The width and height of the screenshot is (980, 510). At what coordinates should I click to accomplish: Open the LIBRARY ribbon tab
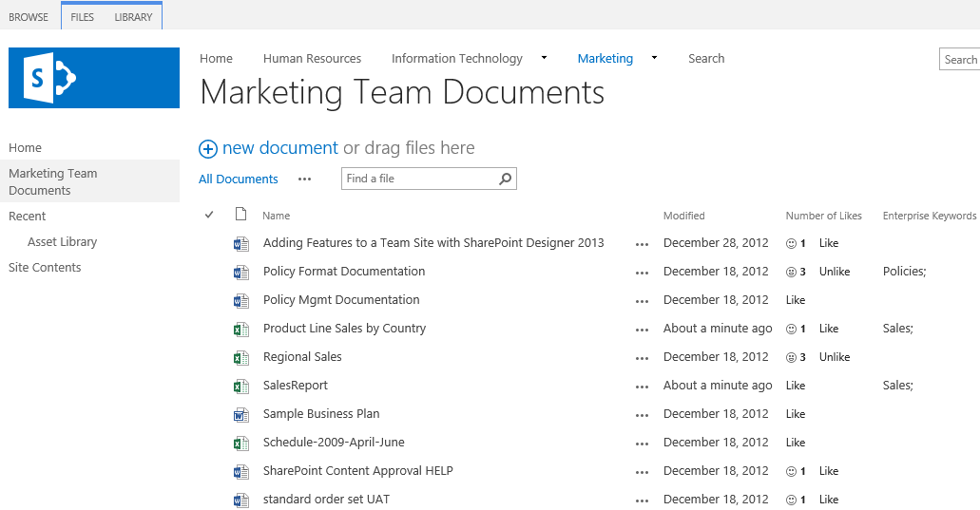[133, 17]
